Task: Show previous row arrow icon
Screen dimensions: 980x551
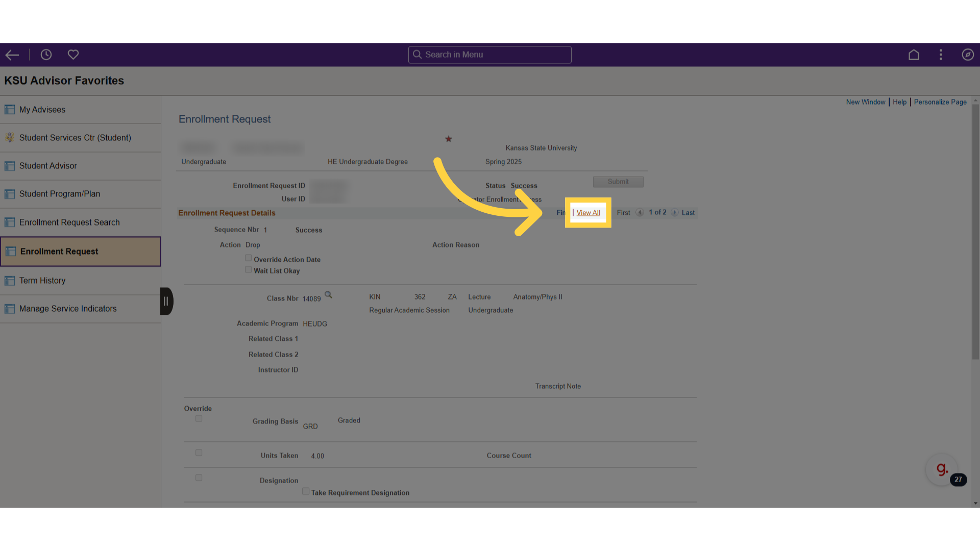Action: click(x=640, y=213)
